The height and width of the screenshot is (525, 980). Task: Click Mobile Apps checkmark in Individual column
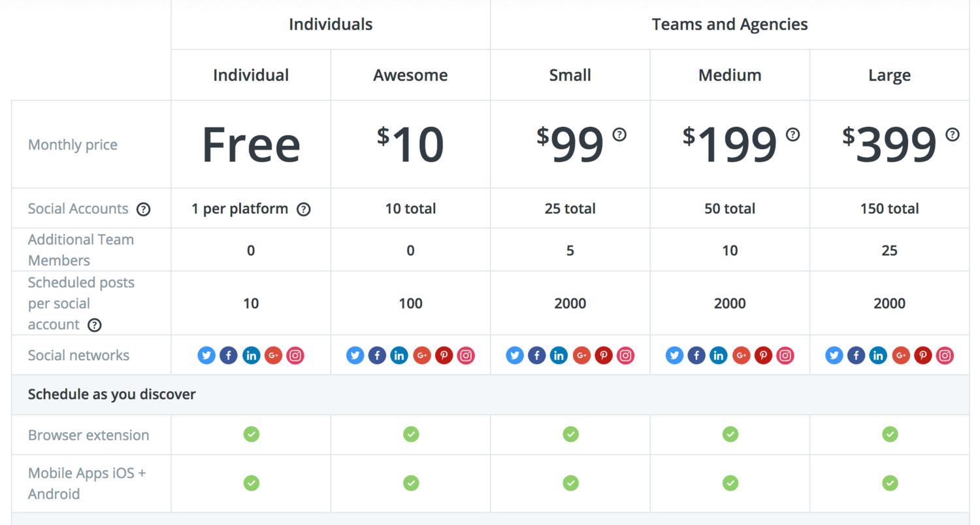coord(252,483)
